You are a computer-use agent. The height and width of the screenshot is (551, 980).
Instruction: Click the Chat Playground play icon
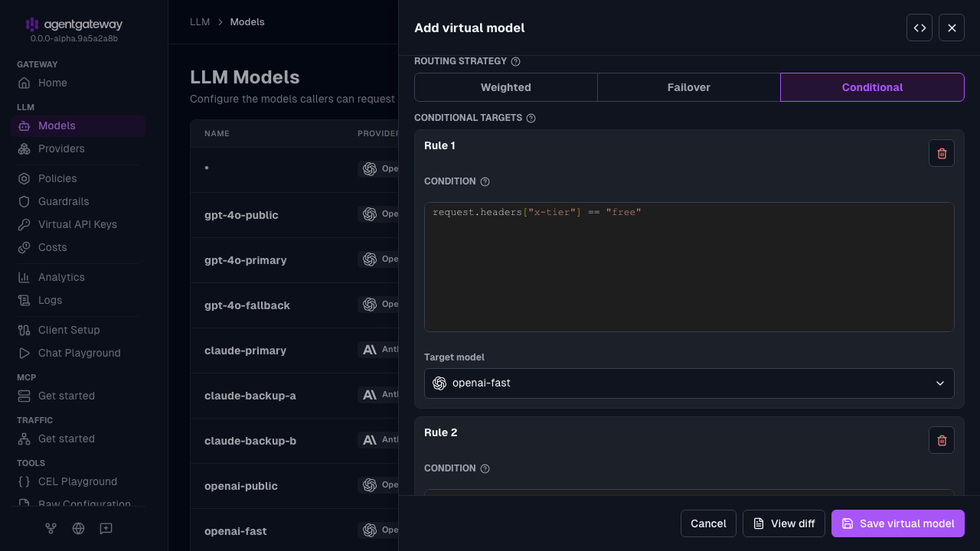tap(24, 353)
